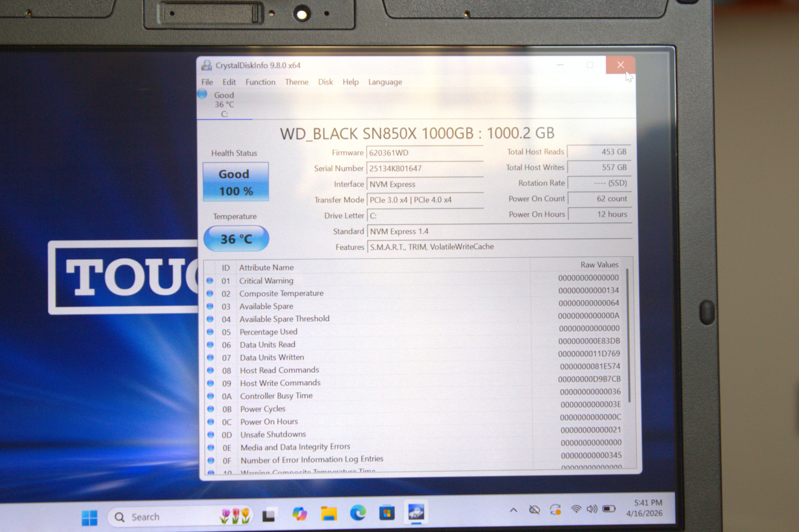Click the Drive Letter field
799x532 pixels.
(x=425, y=216)
